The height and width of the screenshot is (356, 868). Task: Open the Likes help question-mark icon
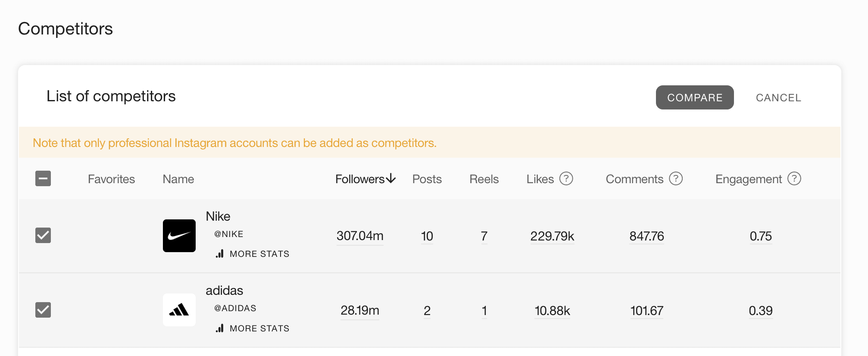566,178
